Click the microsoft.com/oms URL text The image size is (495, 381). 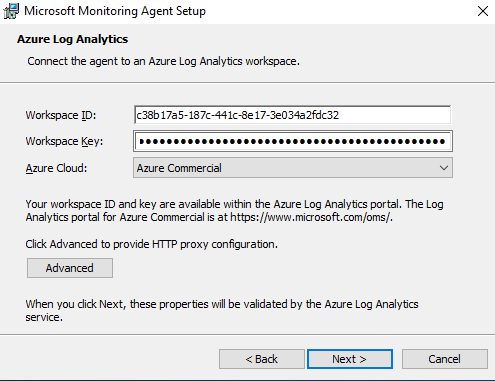[x=311, y=217]
